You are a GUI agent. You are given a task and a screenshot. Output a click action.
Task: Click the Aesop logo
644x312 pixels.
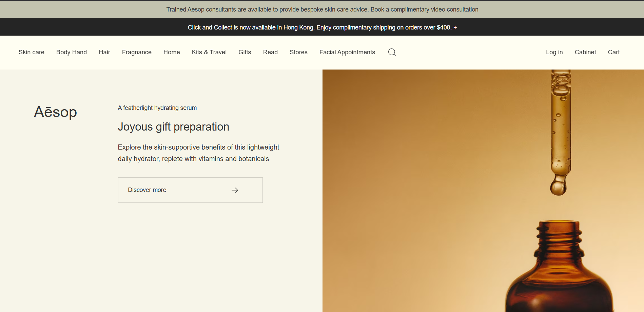coord(56,112)
